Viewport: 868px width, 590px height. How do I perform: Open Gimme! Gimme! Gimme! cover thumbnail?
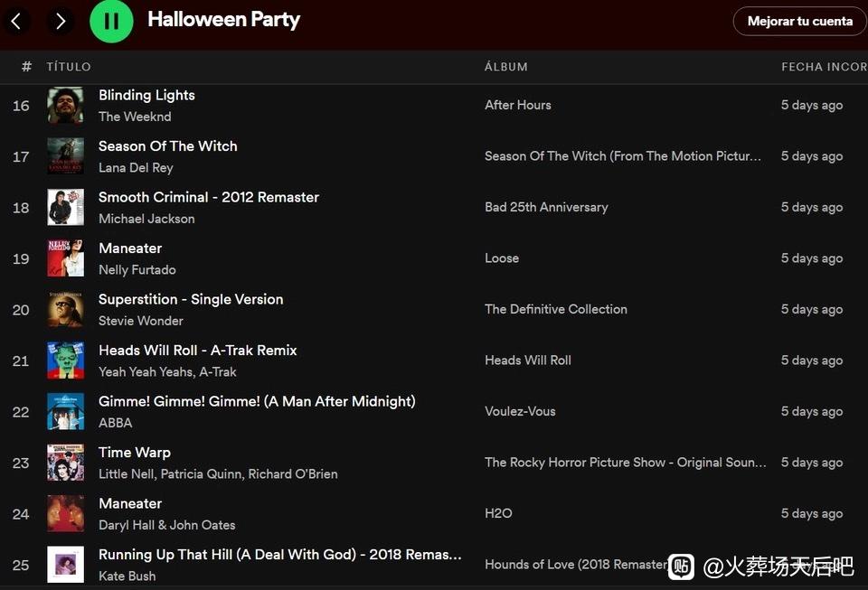pyautogui.click(x=65, y=411)
